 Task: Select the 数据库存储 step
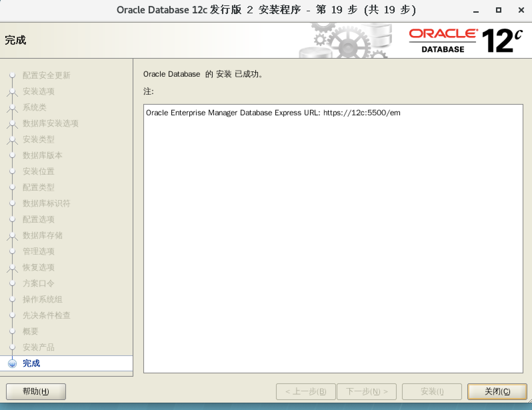coord(42,235)
